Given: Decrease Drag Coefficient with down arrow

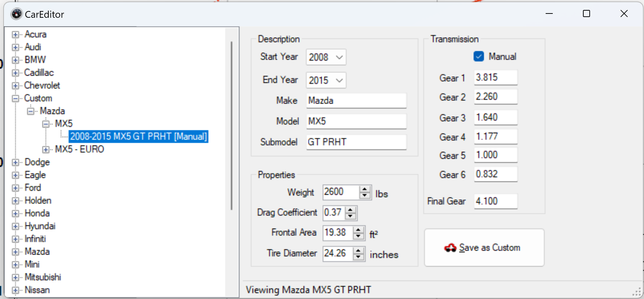Looking at the screenshot, I should (350, 216).
